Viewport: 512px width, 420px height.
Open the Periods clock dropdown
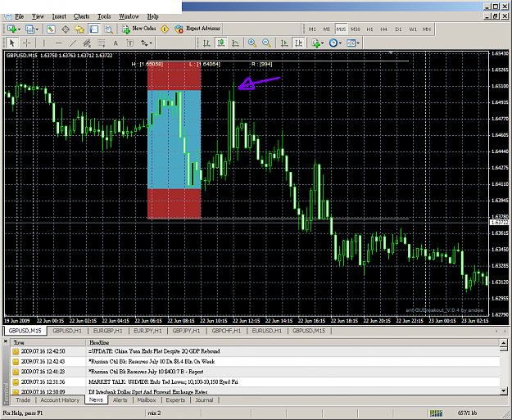(335, 43)
